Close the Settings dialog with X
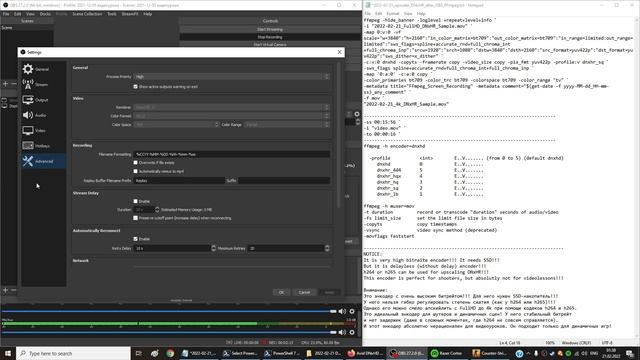 coord(340,52)
